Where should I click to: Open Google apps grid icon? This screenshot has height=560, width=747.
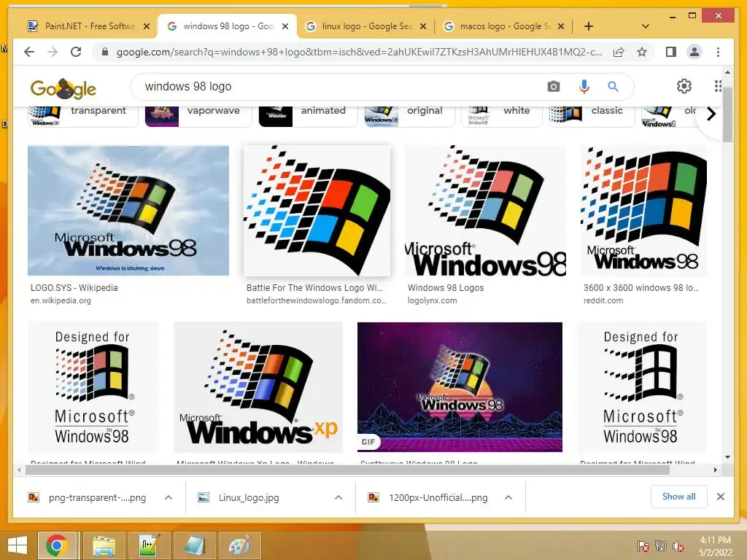pyautogui.click(x=718, y=86)
